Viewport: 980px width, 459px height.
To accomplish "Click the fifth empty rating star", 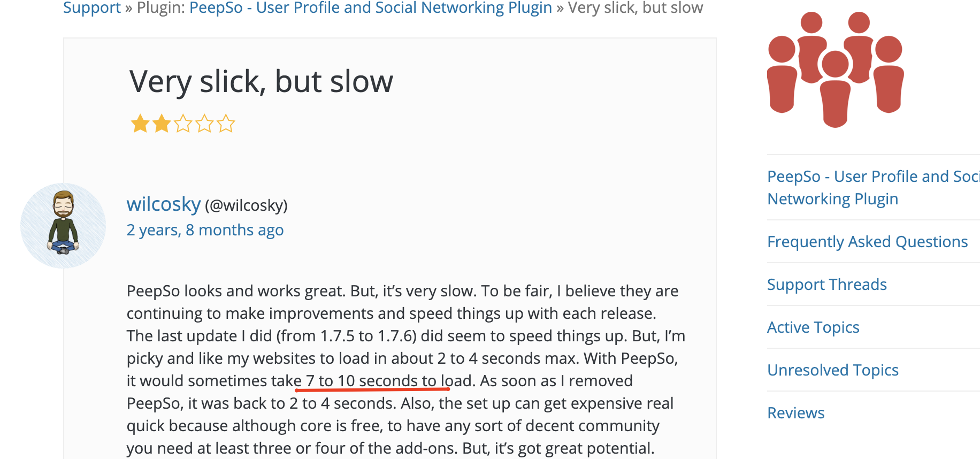I will [226, 124].
